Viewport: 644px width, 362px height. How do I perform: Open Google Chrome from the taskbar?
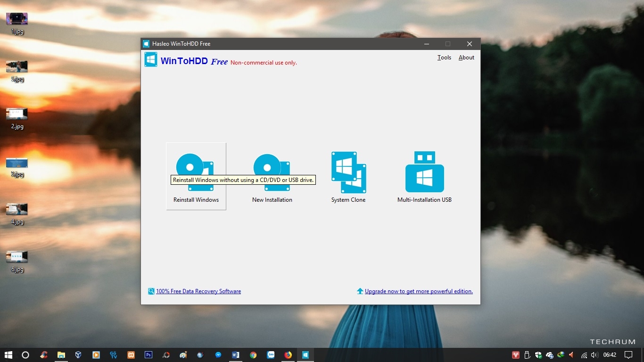[253, 355]
